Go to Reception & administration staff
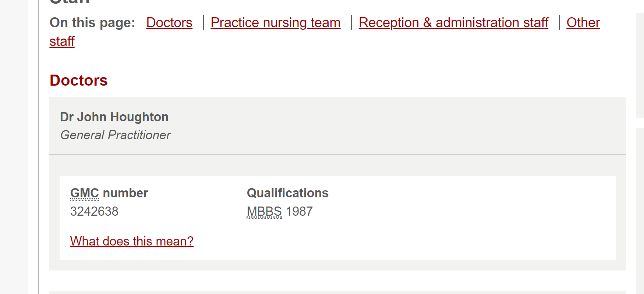 point(453,23)
